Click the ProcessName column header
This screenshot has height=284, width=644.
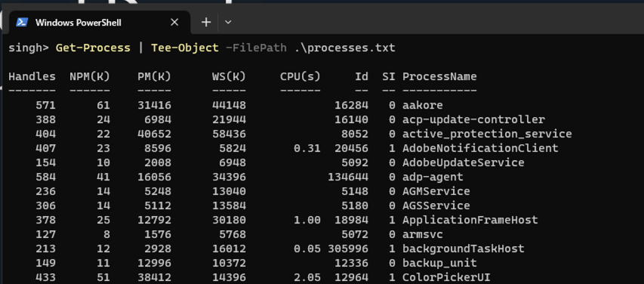pyautogui.click(x=439, y=76)
